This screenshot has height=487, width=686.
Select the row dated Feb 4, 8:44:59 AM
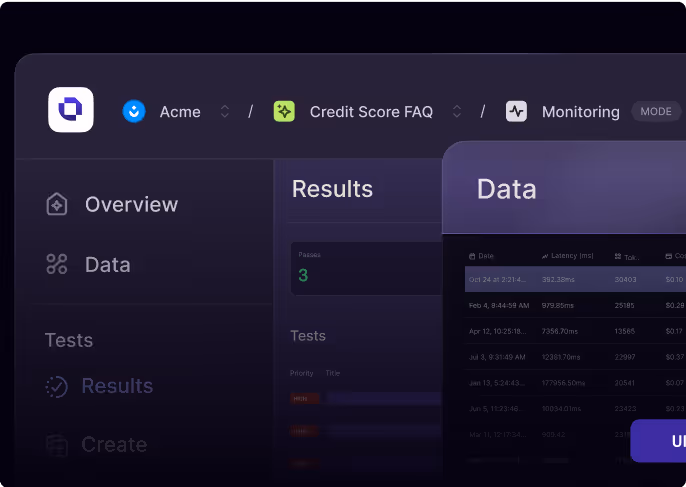click(x=575, y=305)
